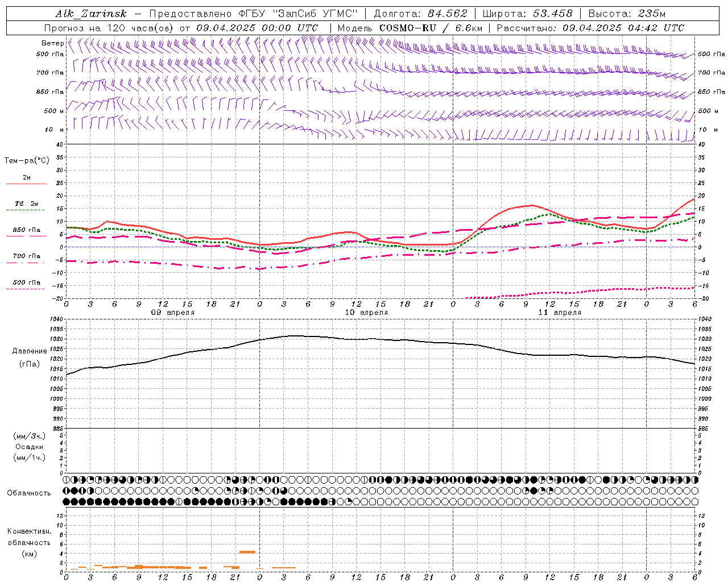The image size is (728, 582).
Task: Click the '(мм/1ч.)' precipitation unit label
Action: coord(30,458)
